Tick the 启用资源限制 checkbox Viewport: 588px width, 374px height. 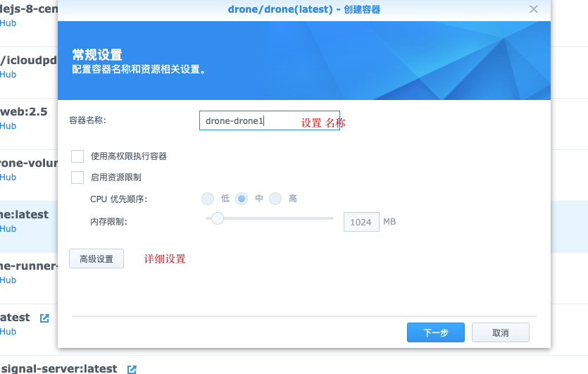tap(77, 177)
